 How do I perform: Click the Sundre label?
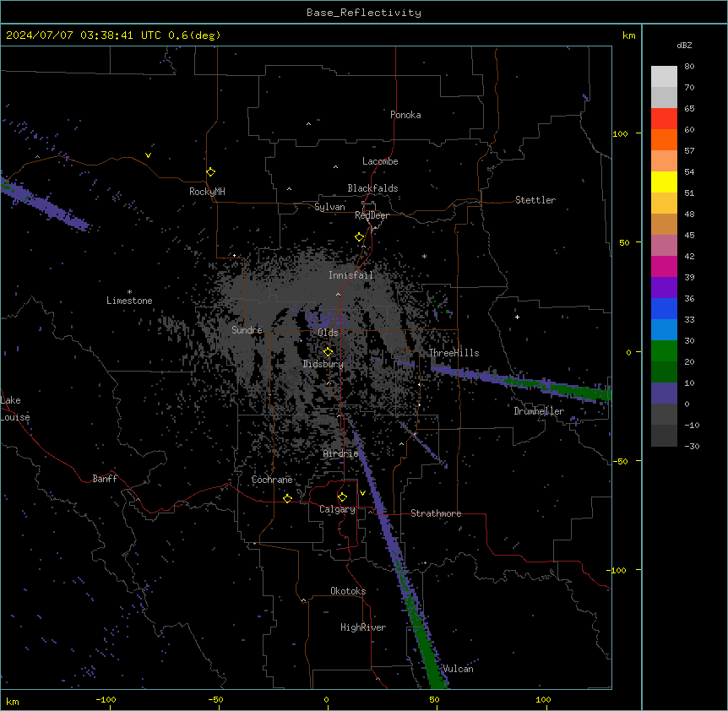point(247,330)
